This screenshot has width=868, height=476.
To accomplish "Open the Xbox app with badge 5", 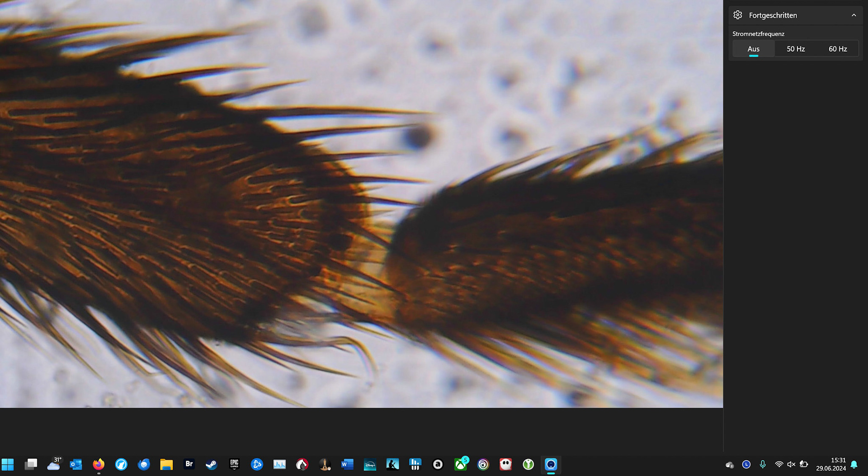I will tap(461, 464).
